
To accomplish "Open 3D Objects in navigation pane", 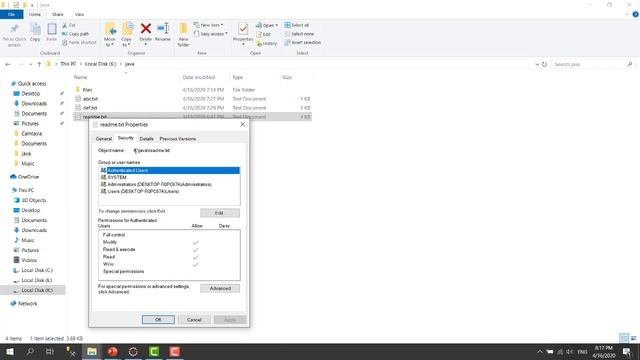I will point(33,200).
